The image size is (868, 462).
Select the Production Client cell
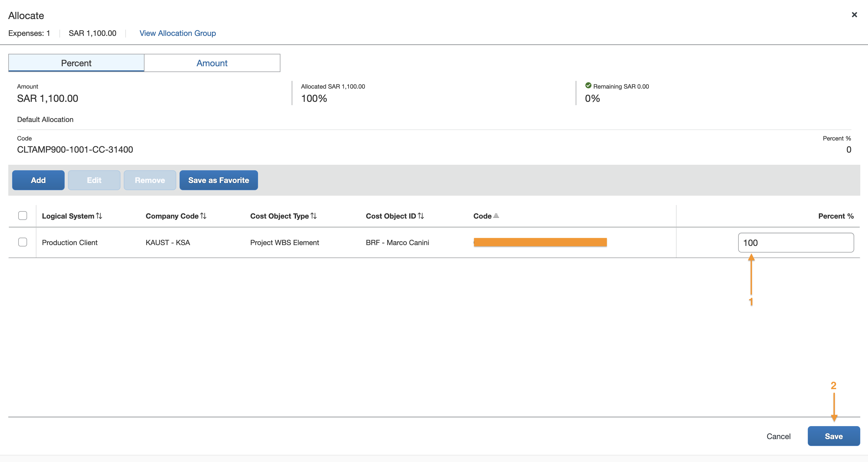(70, 242)
